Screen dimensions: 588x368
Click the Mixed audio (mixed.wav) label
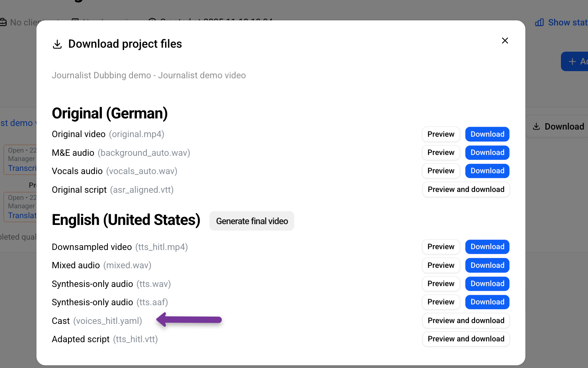tap(101, 265)
